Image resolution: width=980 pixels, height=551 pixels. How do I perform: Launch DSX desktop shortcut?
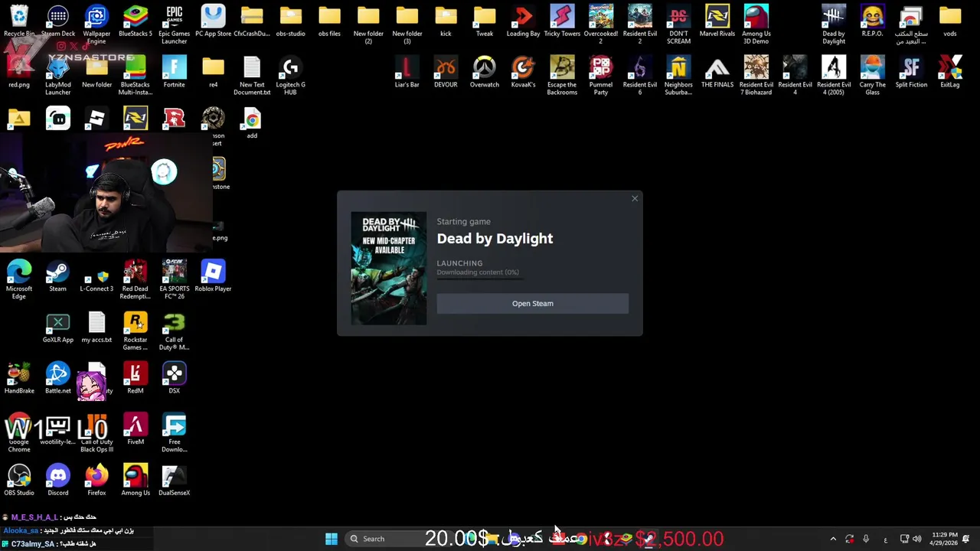coord(174,379)
